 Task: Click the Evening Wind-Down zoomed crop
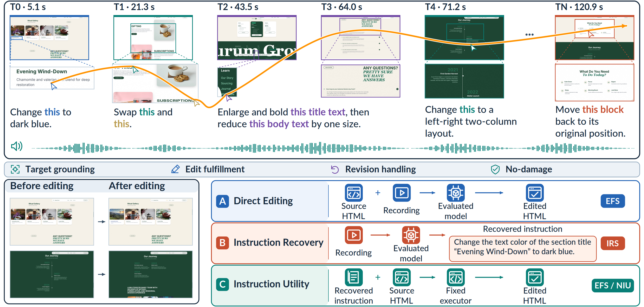pos(52,78)
